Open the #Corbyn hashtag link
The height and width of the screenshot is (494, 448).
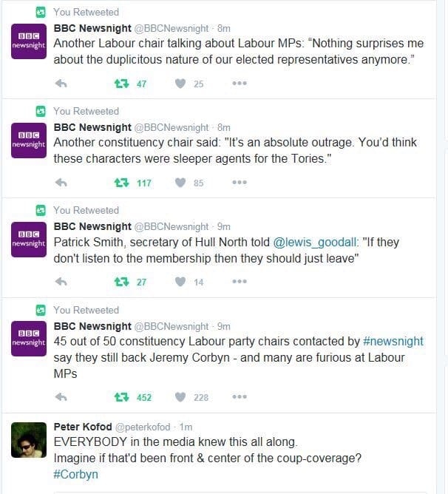pos(75,474)
